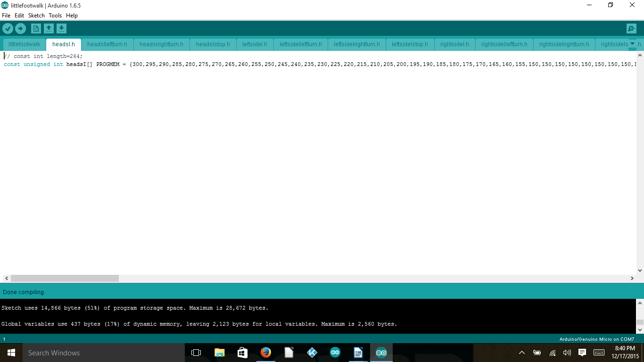Open Task View on the taskbar
The height and width of the screenshot is (362, 644).
click(x=196, y=353)
